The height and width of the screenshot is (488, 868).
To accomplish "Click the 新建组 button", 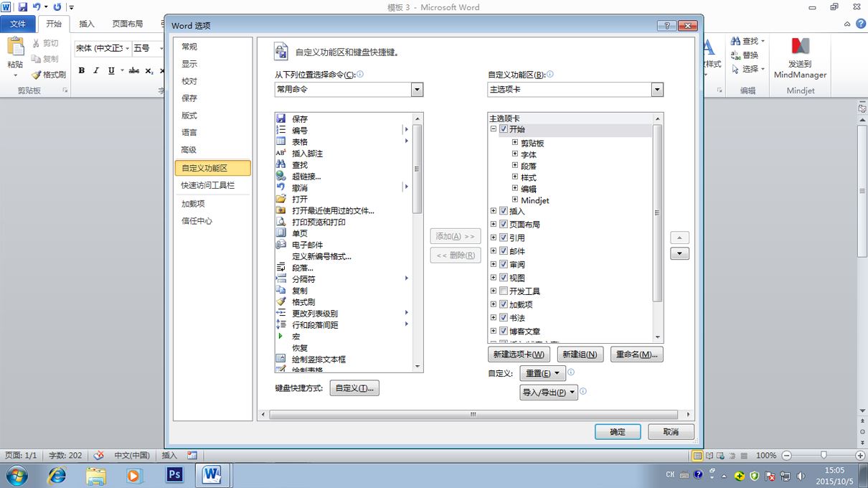I will click(x=580, y=355).
